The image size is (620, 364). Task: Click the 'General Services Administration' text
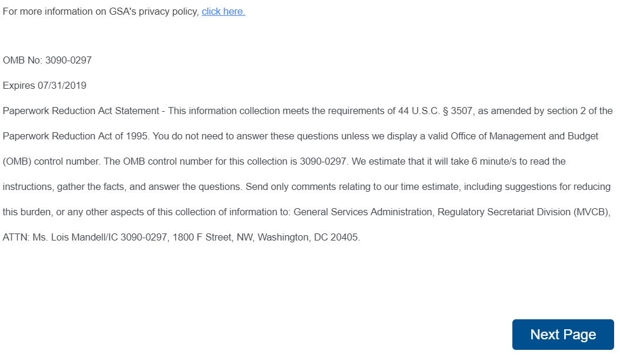[362, 212]
